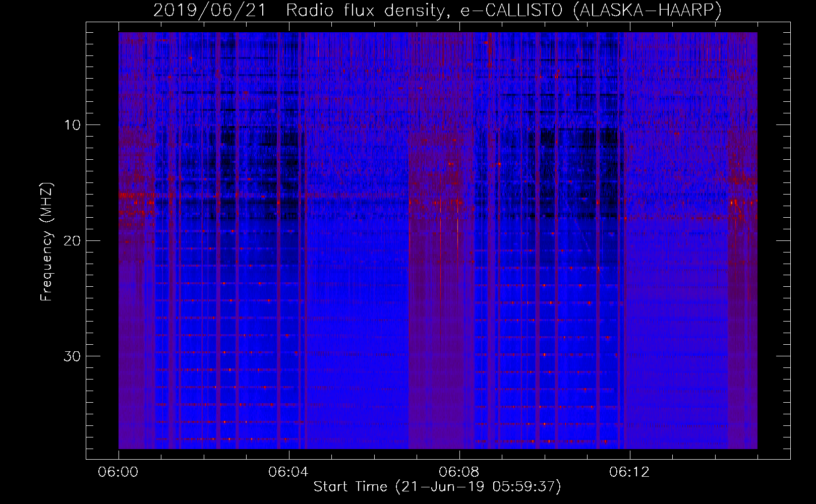Viewport: 816px width, 504px height.
Task: Click the frequency tick label 10
Action: (73, 125)
